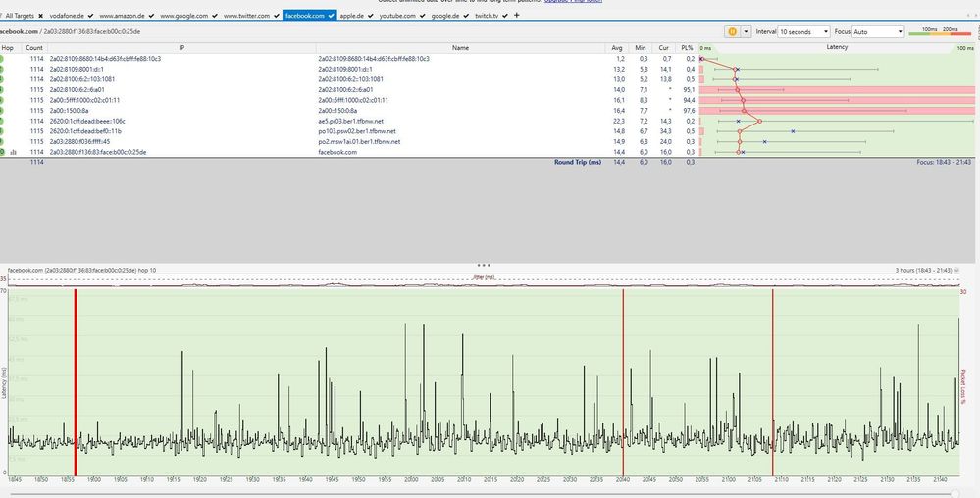This screenshot has width=980, height=498.
Task: Select the ae5.pr03.ber1.tfbnw.net hop row
Action: pyautogui.click(x=349, y=122)
